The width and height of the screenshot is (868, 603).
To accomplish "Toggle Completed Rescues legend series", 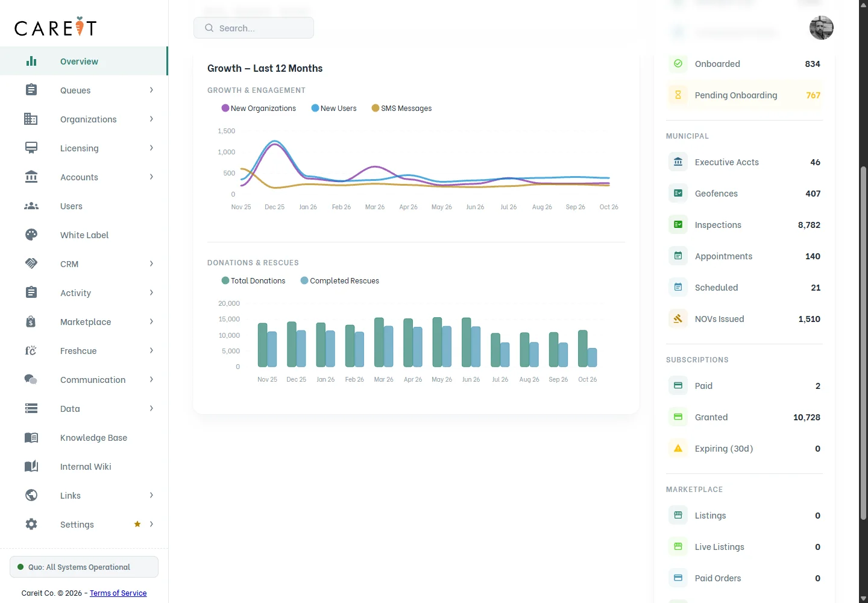I will [340, 280].
